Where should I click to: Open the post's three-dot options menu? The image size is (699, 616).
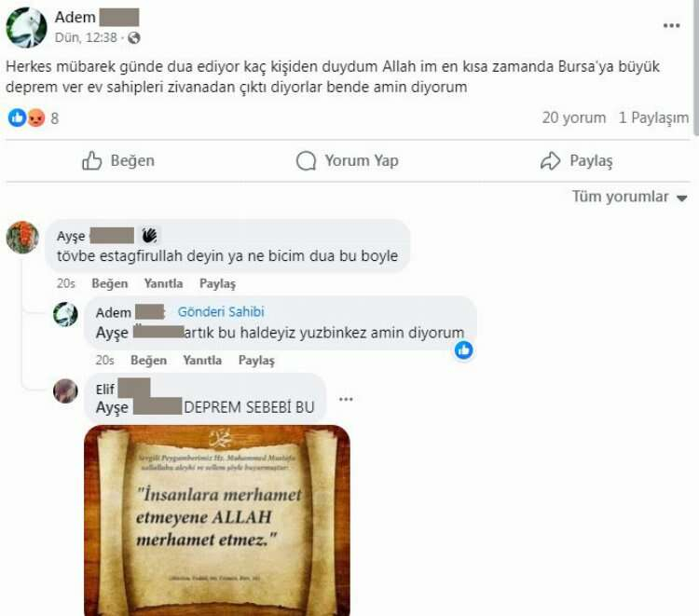pos(671,25)
